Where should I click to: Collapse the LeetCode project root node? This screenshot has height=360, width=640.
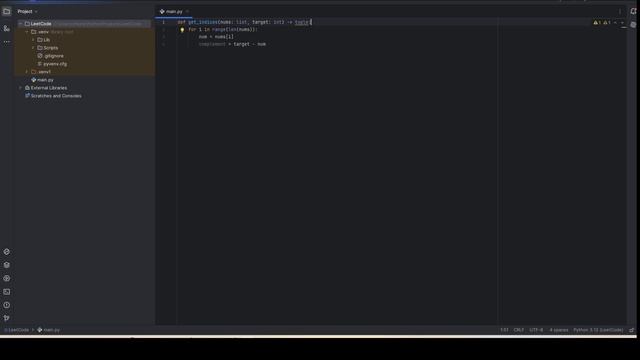coord(21,24)
